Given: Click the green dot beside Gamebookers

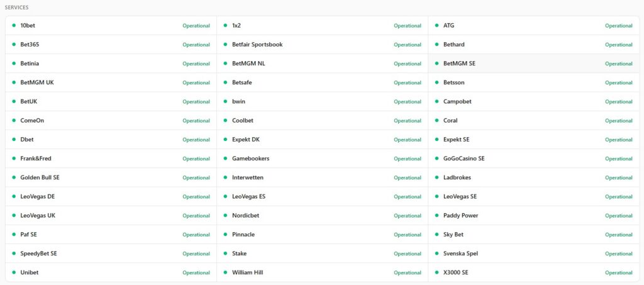Looking at the screenshot, I should (x=226, y=159).
